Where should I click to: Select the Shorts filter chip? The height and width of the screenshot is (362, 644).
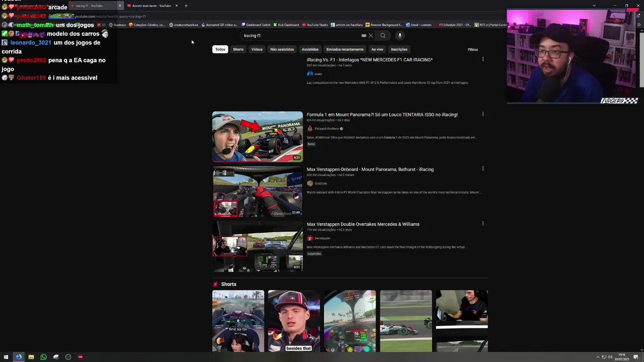coord(238,49)
